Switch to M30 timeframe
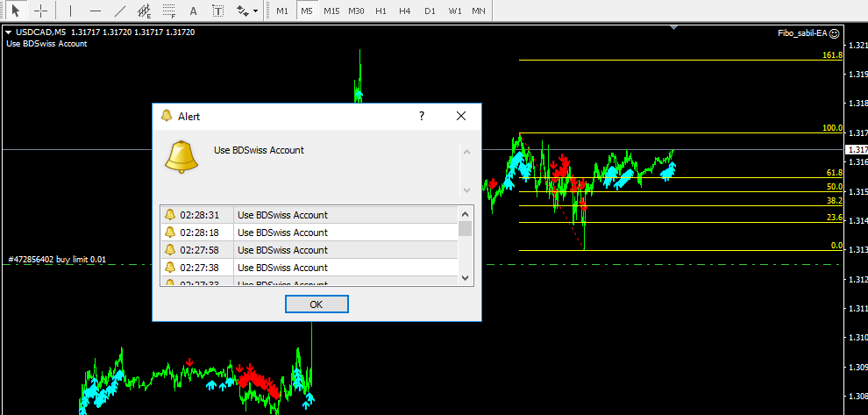 [x=356, y=11]
